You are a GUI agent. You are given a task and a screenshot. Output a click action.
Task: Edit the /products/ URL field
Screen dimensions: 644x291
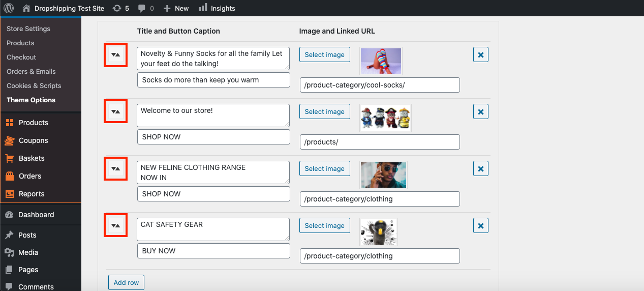pyautogui.click(x=380, y=142)
